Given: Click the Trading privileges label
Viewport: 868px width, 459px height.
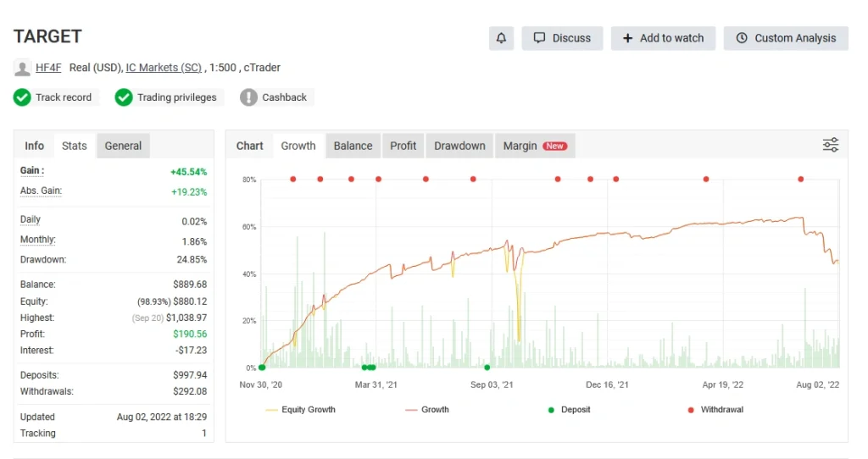Looking at the screenshot, I should [176, 97].
